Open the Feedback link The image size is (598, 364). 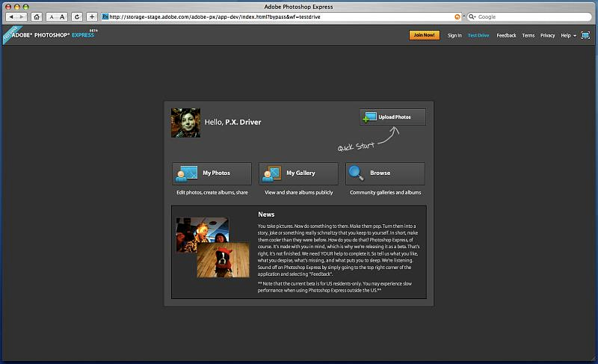tap(506, 35)
